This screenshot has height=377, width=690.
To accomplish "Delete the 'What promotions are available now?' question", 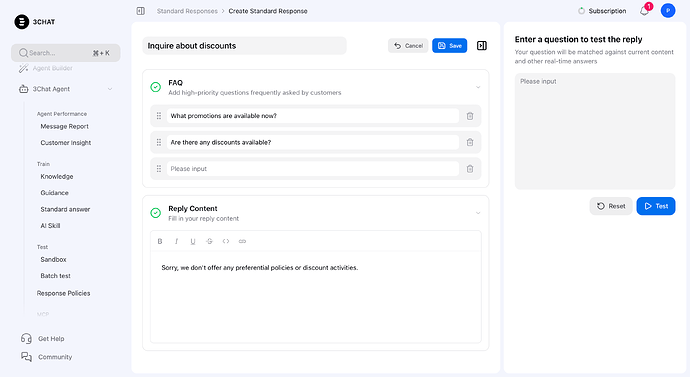I will pyautogui.click(x=470, y=116).
